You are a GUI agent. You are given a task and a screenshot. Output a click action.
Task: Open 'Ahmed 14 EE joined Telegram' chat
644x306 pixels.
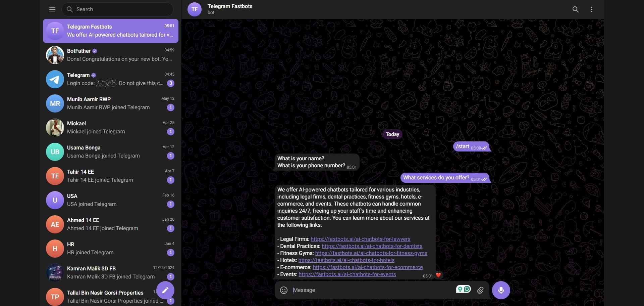coord(111,224)
